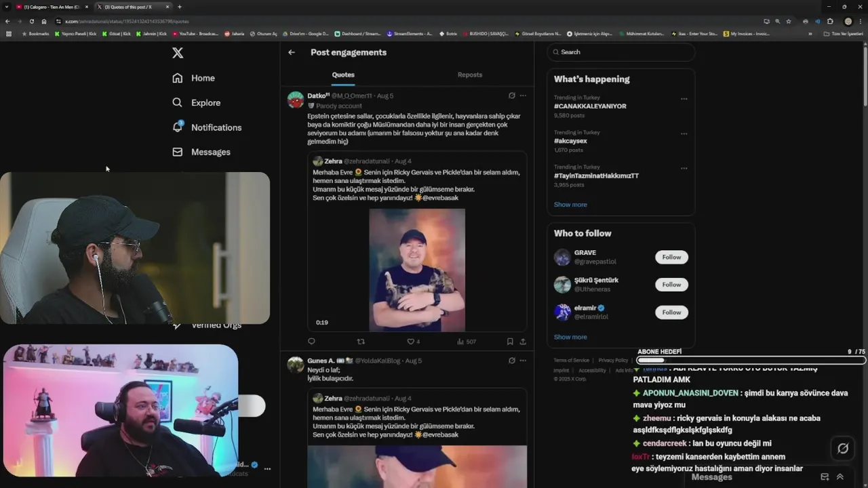868x488 pixels.
Task: Switch to the Quotes tab
Action: point(343,75)
